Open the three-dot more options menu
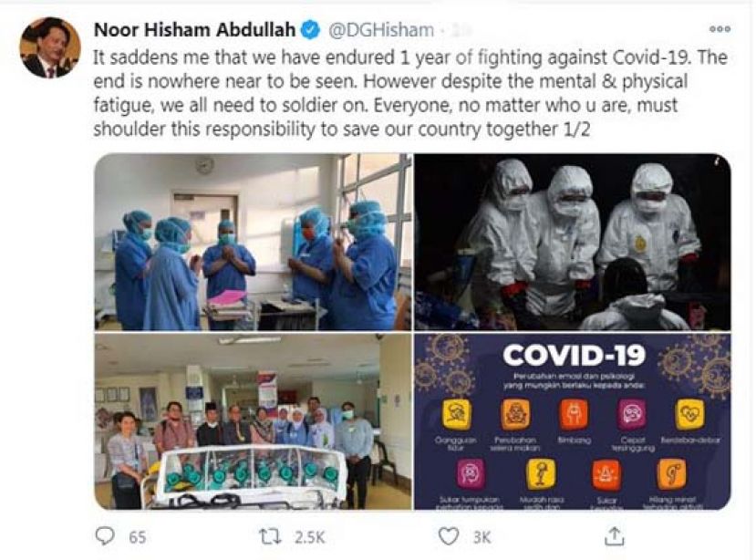Image resolution: width=756 pixels, height=560 pixels. click(x=720, y=29)
